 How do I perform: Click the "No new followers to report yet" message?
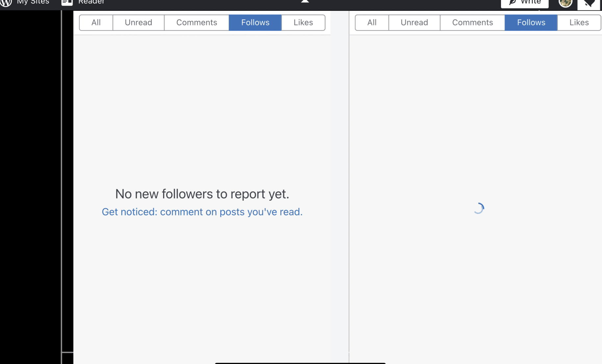click(202, 194)
